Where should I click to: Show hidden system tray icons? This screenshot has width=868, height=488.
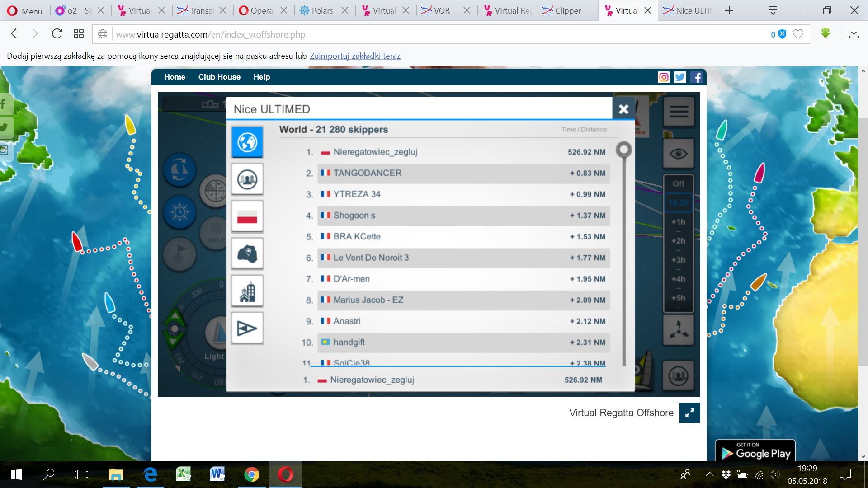coord(709,474)
